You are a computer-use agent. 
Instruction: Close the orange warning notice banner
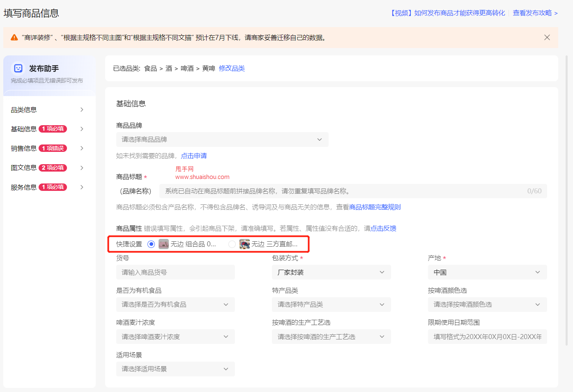click(547, 37)
